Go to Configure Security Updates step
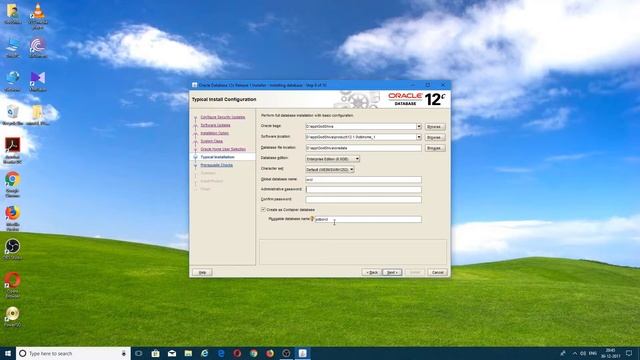Screen dimensions: 640x360 223,117
